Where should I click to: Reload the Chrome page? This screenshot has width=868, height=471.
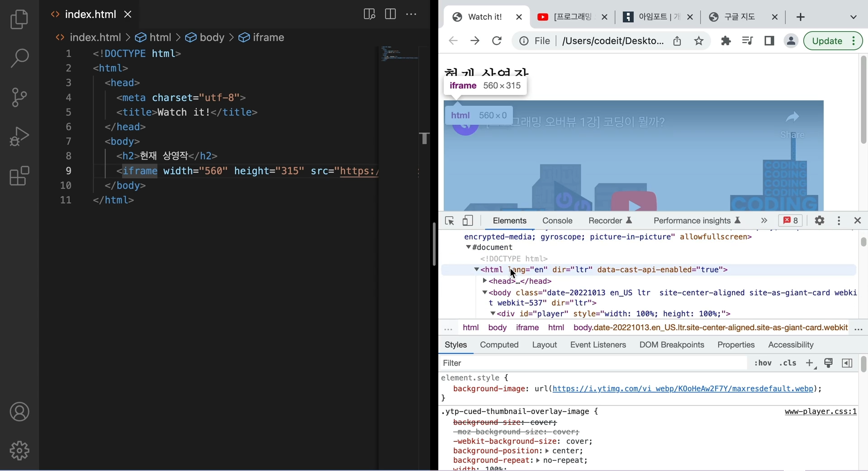(497, 41)
